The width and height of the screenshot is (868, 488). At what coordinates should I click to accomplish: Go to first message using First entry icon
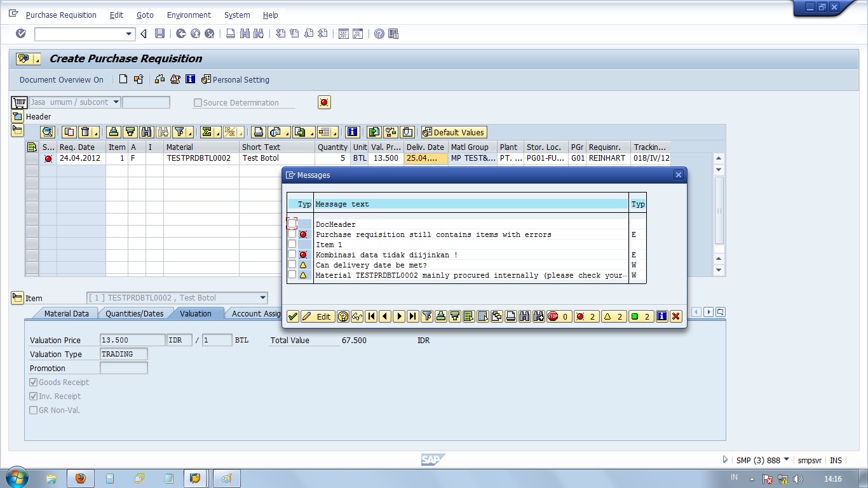coord(371,316)
